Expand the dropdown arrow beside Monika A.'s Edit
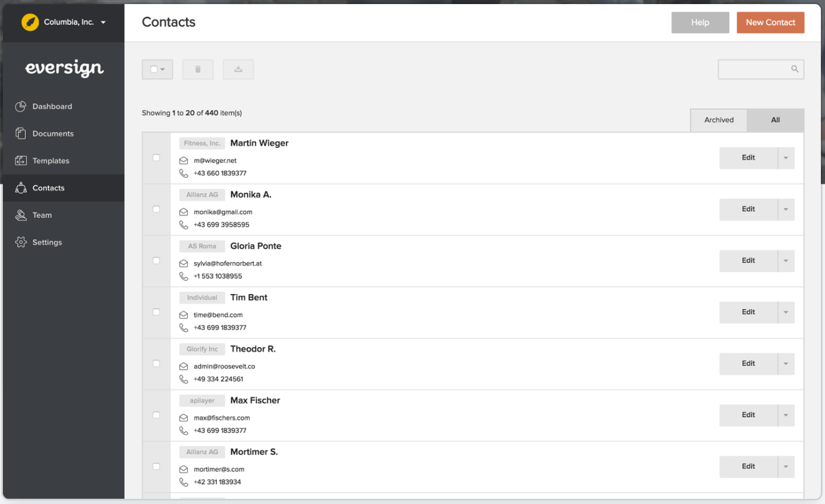 click(x=786, y=209)
